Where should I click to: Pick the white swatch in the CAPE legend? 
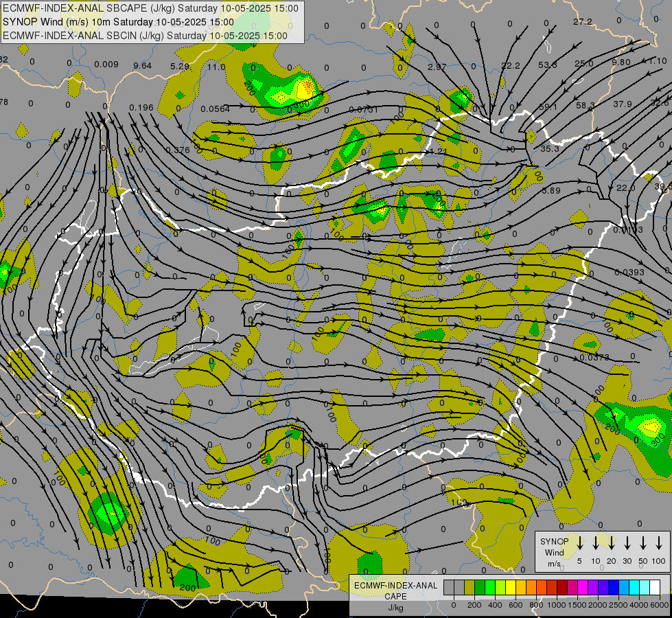[655, 587]
